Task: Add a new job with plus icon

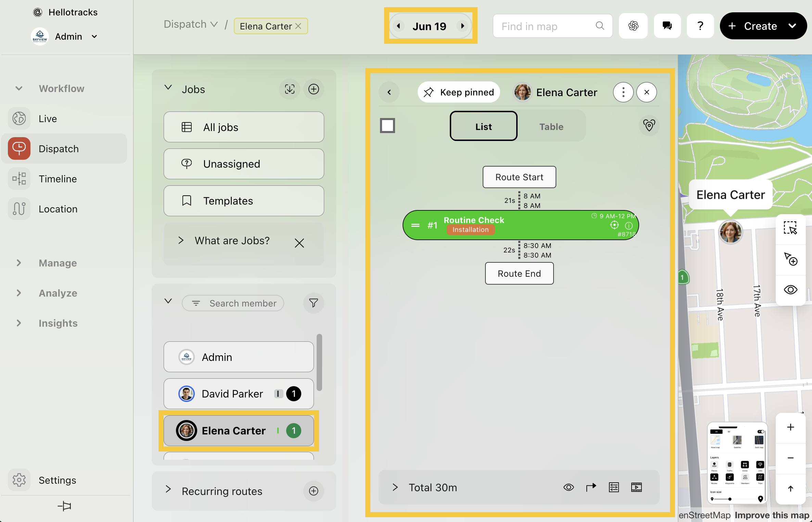Action: pos(314,89)
